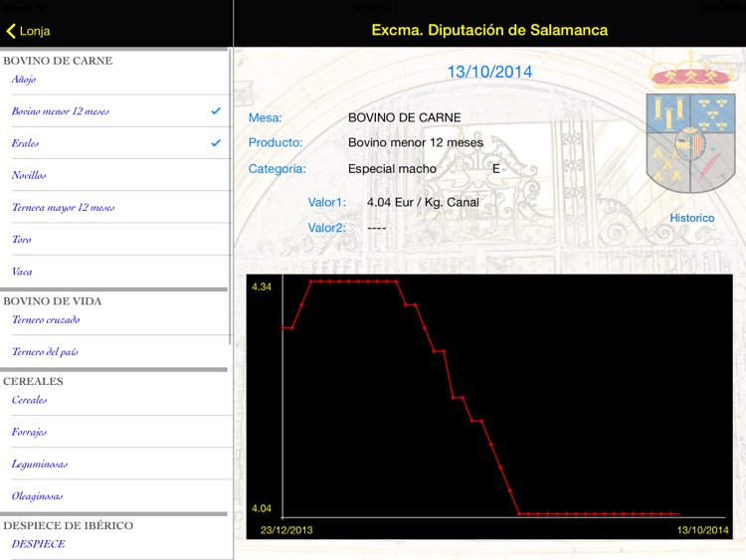
Task: Open the Historico link
Action: (x=691, y=218)
